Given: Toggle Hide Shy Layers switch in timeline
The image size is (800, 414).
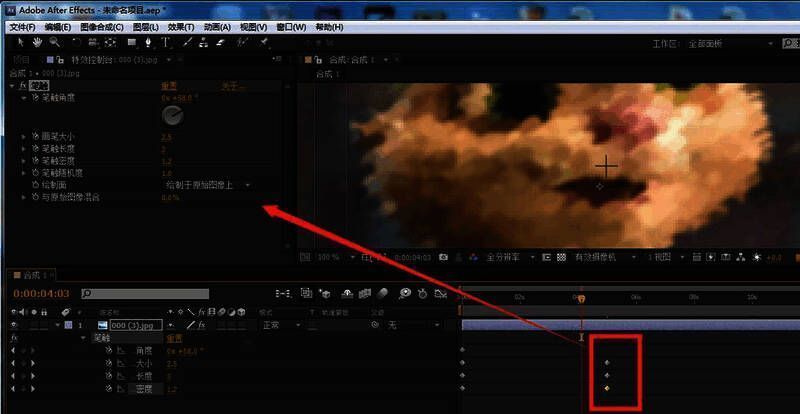Looking at the screenshot, I should coord(347,294).
